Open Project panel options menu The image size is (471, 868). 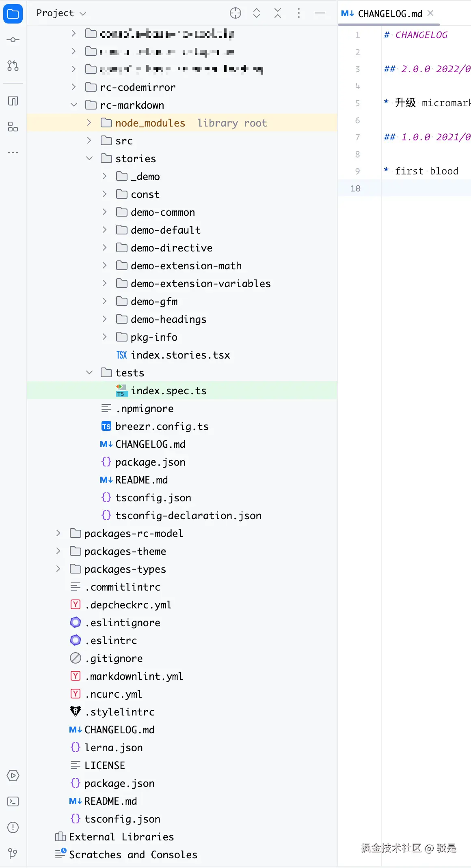pos(299,13)
